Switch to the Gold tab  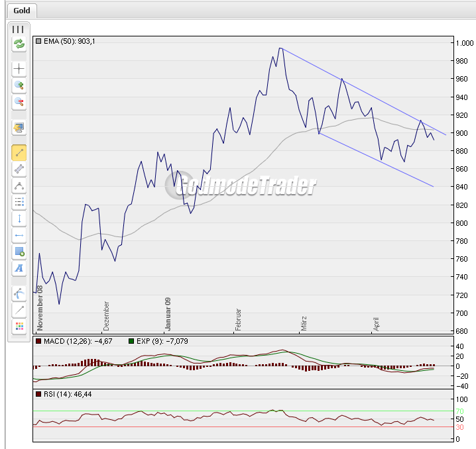[22, 11]
